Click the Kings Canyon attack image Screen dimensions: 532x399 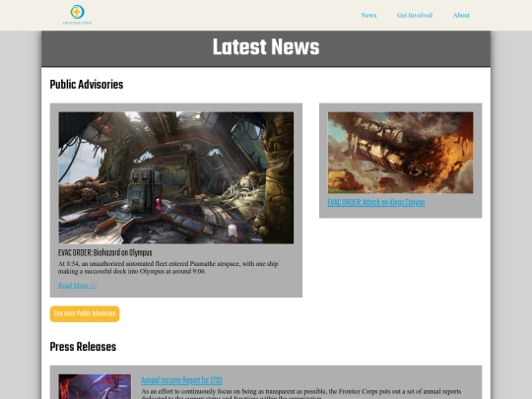tap(400, 153)
